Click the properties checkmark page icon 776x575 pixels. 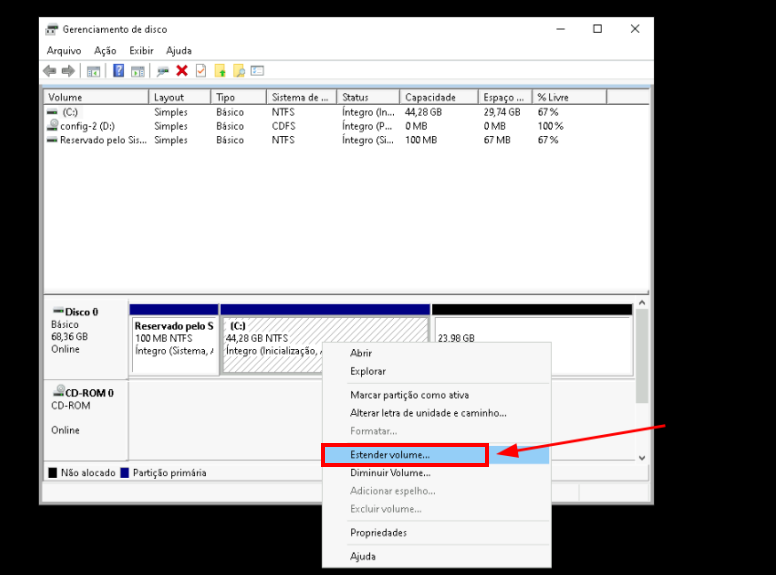[x=201, y=71]
